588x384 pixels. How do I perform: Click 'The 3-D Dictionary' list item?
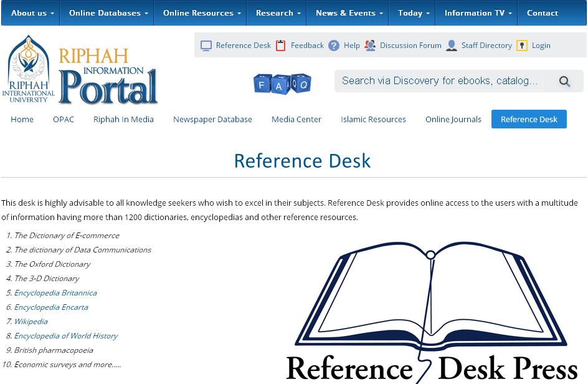pyautogui.click(x=47, y=279)
